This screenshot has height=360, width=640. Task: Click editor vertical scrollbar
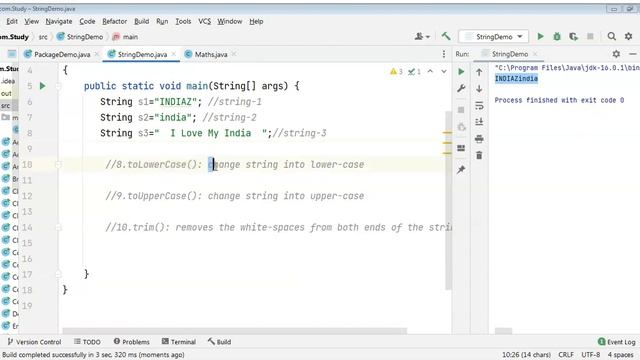click(x=448, y=200)
